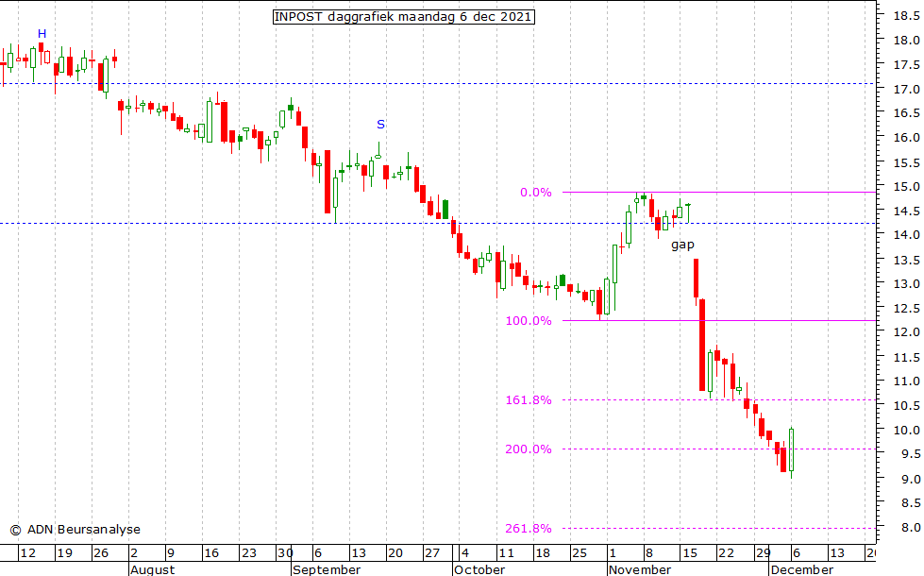Click date label '4' in October

pyautogui.click(x=465, y=553)
